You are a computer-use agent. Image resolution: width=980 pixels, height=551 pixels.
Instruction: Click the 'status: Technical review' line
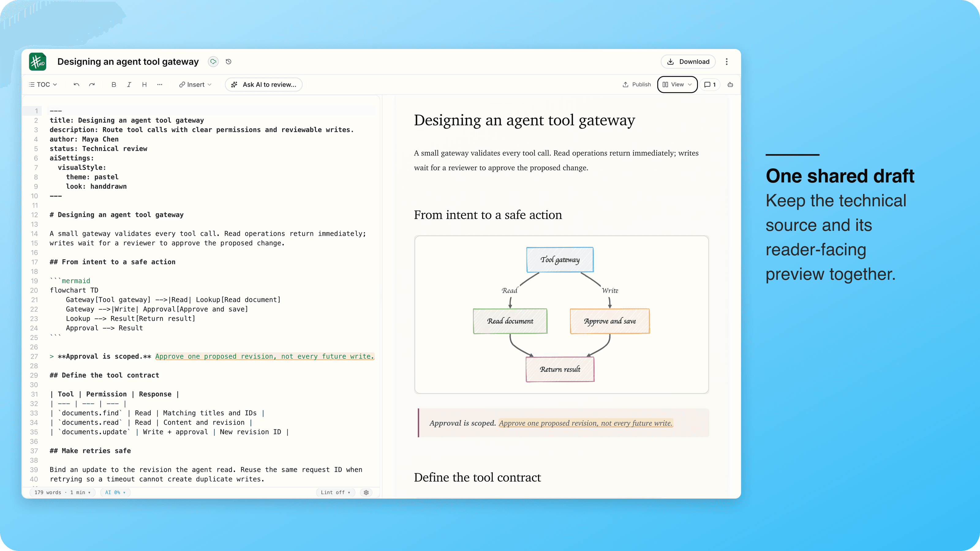(x=98, y=149)
